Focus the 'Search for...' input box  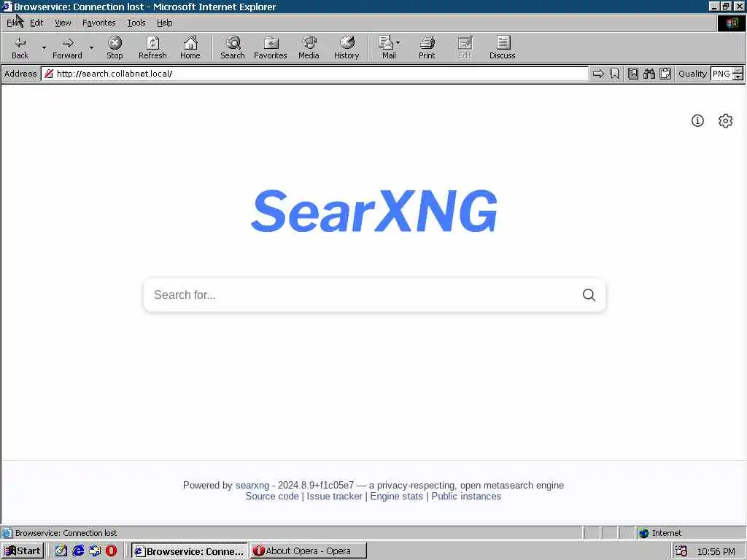click(362, 295)
